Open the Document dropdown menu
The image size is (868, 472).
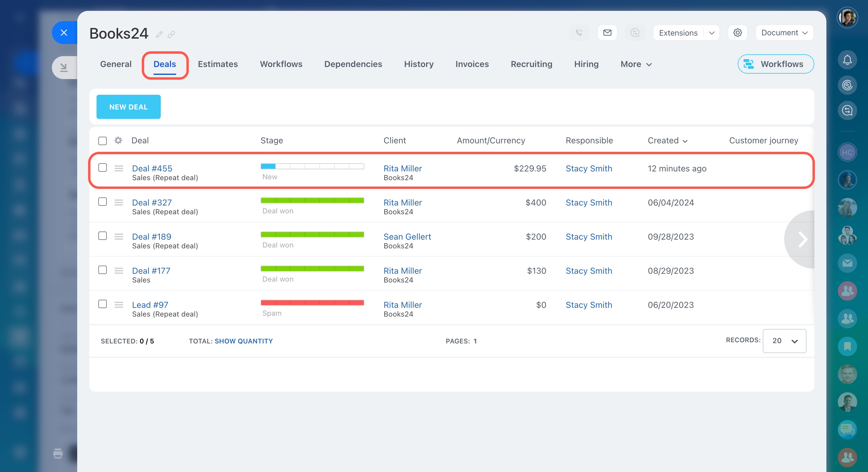coord(784,33)
